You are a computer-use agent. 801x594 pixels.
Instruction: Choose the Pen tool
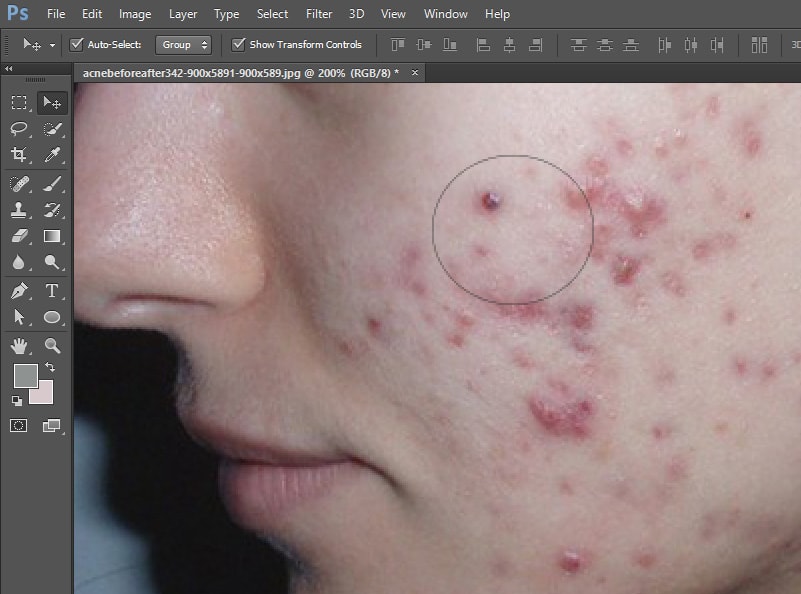(x=19, y=291)
